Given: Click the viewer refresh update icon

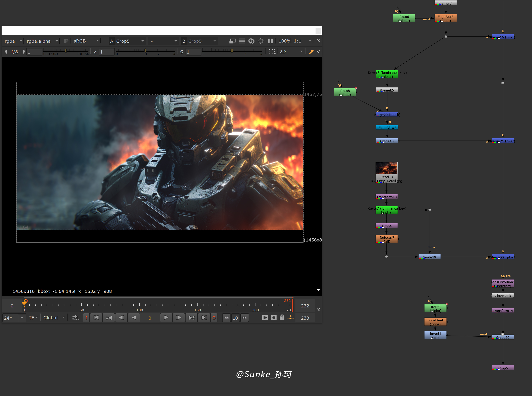Looking at the screenshot, I should [x=251, y=41].
